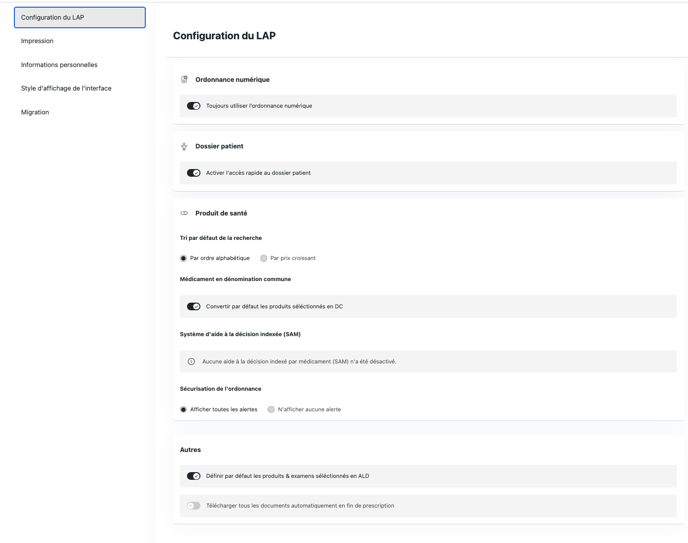
Task: Click the Produit de santé pill icon
Action: click(184, 213)
